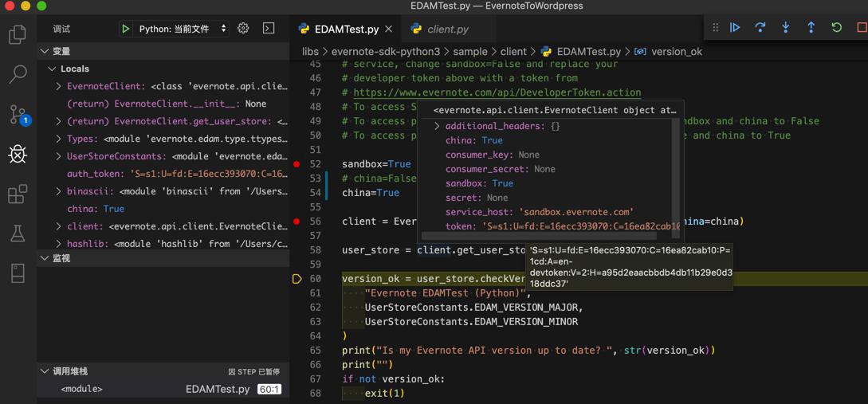The height and width of the screenshot is (404, 868).
Task: Click the sample breadcrumb segment
Action: pyautogui.click(x=470, y=52)
